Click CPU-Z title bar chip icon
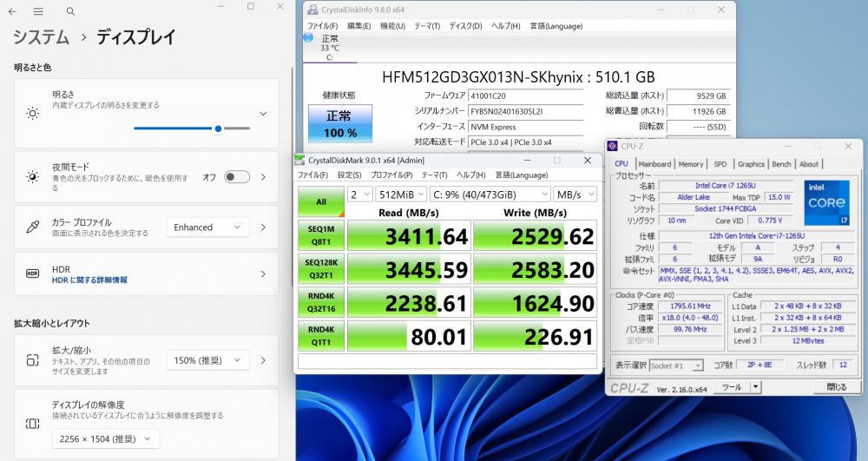The image size is (868, 461). (612, 146)
